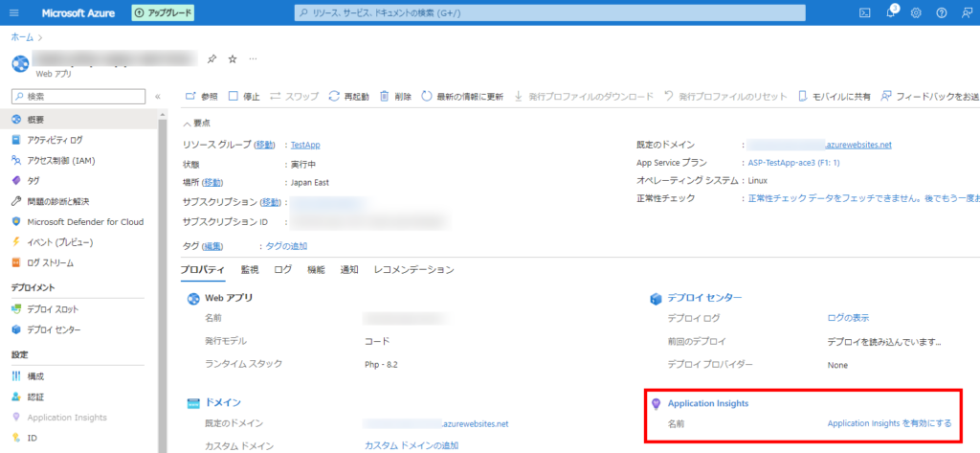Click 移動 link next to 場所

[212, 183]
